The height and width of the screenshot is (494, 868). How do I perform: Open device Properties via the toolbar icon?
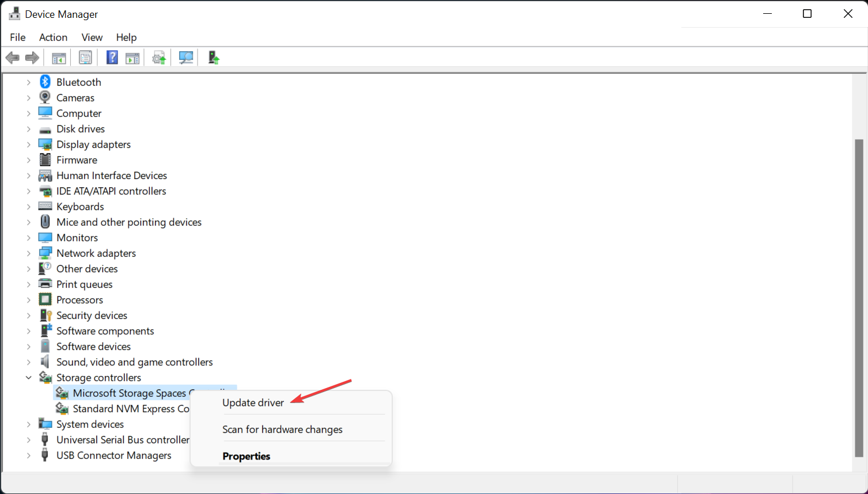click(85, 57)
